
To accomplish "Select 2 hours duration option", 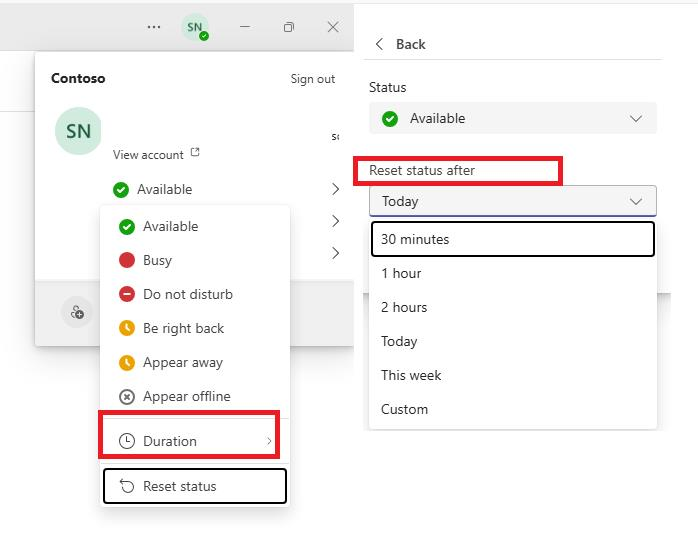I will (513, 307).
